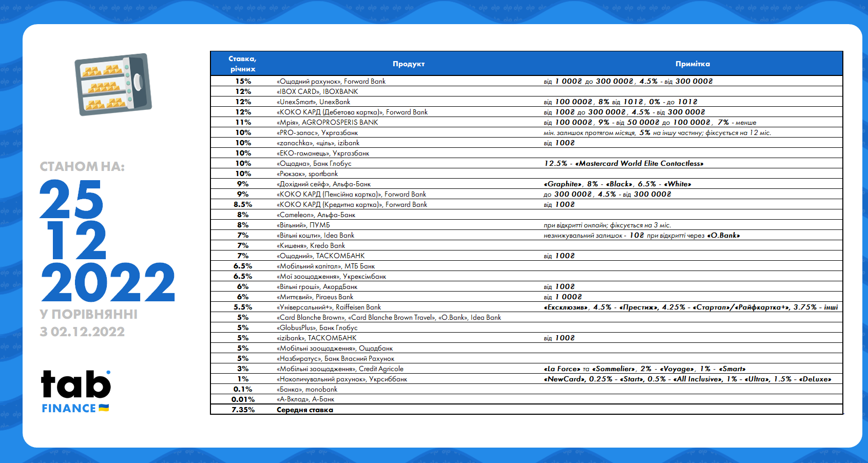The height and width of the screenshot is (463, 868).
Task: Click the comparison date '3 02.12.2022'
Action: (x=82, y=332)
